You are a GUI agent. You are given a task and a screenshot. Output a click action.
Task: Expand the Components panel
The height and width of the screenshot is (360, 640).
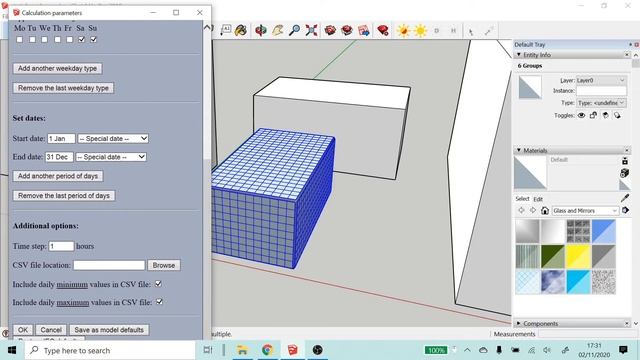click(x=519, y=323)
